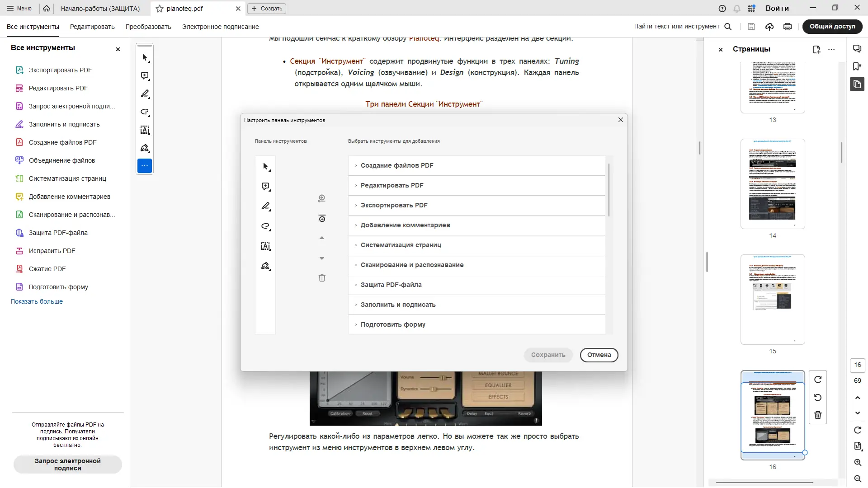The height and width of the screenshot is (488, 868).
Task: Select the highlight pen tool in left toolbar
Action: pos(145,94)
